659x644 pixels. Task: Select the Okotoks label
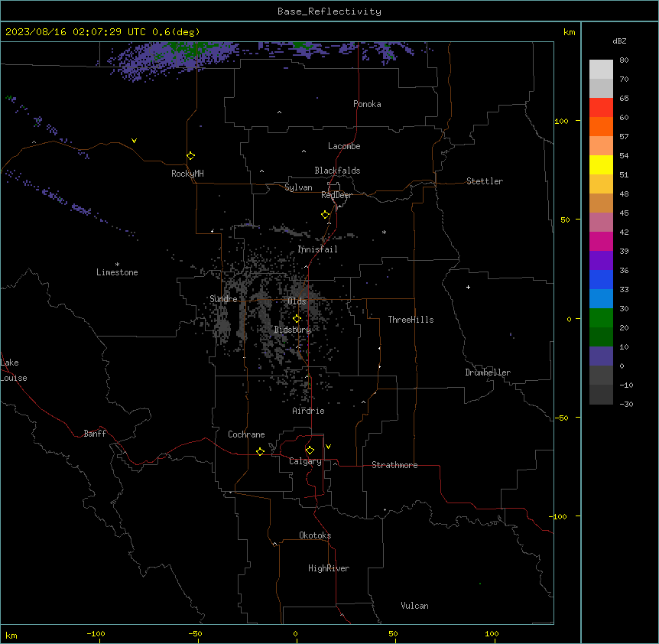[x=315, y=535]
